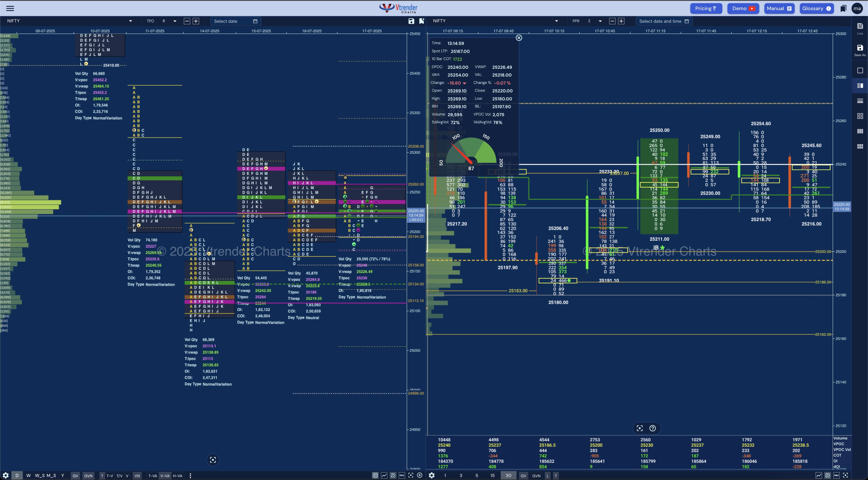Expand left NIFTY symbol dropdown
The height and width of the screenshot is (480, 868).
130,21
